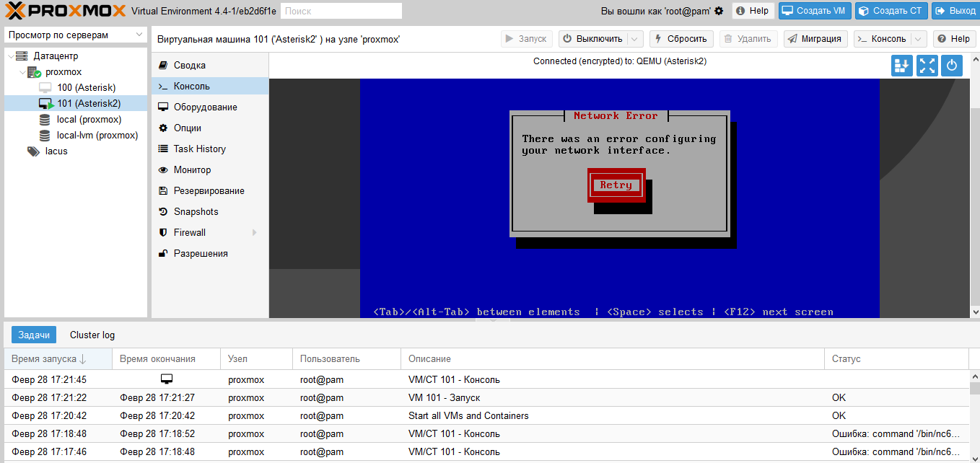The width and height of the screenshot is (980, 463).
Task: Collapse the proxmox node arrow
Action: coord(22,71)
